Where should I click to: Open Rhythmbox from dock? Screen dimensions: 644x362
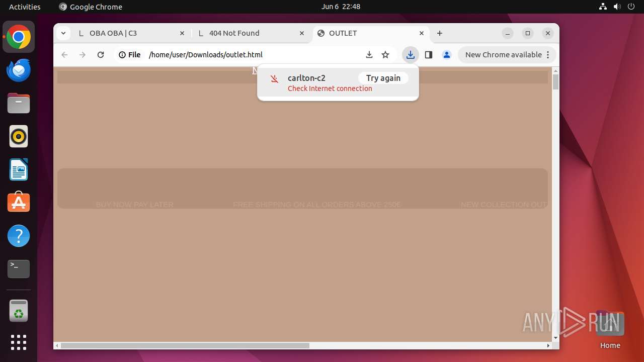tap(19, 136)
